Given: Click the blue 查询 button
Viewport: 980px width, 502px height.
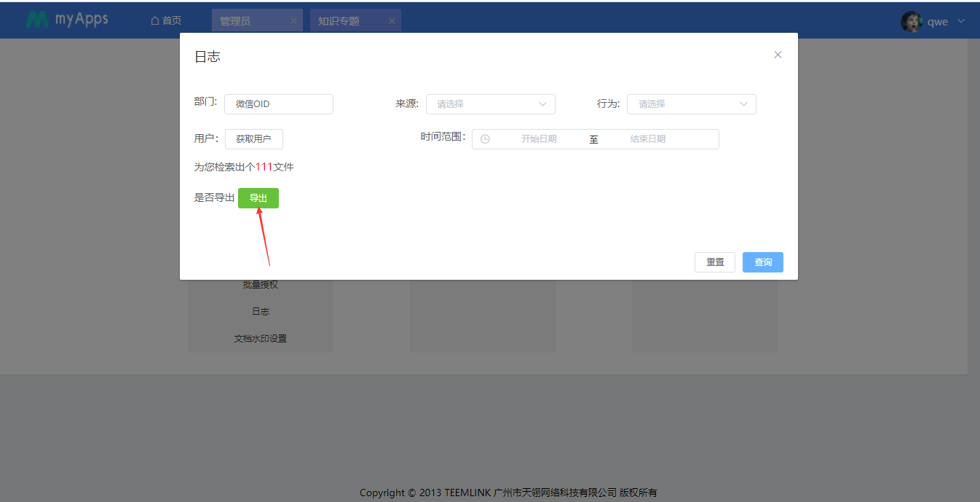Looking at the screenshot, I should (x=762, y=262).
